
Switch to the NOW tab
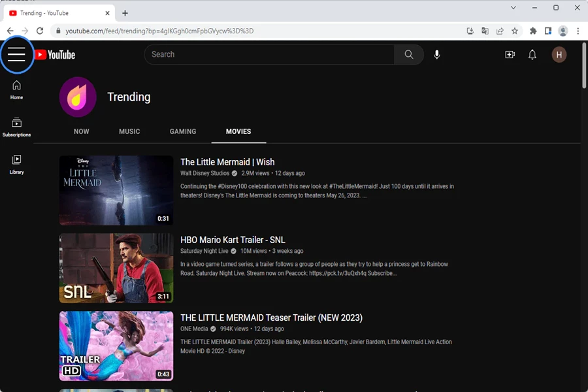click(82, 132)
